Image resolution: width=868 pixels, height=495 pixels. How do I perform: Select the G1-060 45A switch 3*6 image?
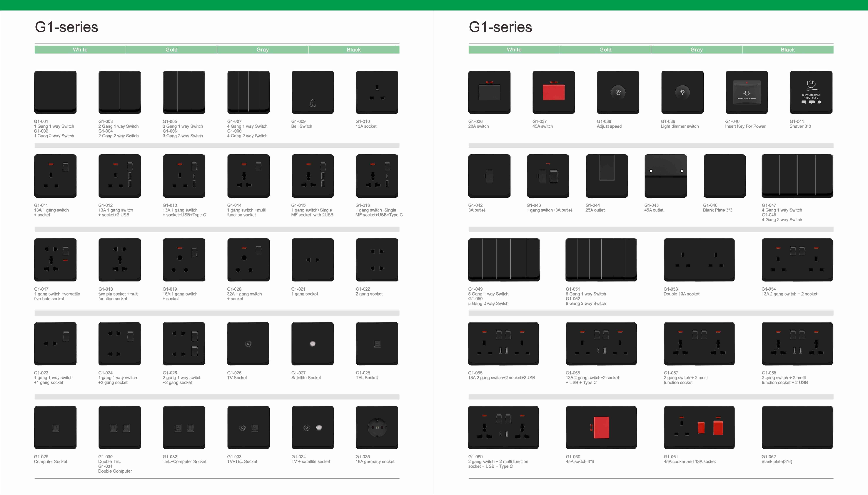tap(601, 427)
